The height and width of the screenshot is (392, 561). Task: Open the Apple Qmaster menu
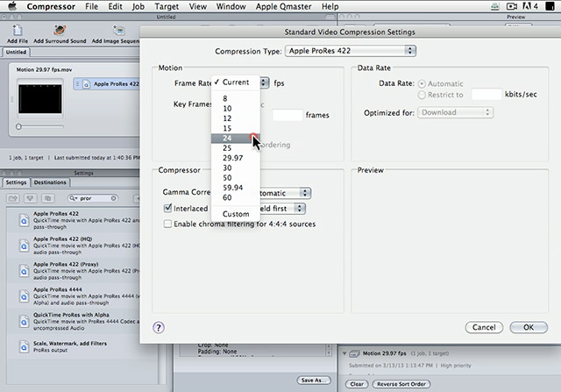click(283, 6)
